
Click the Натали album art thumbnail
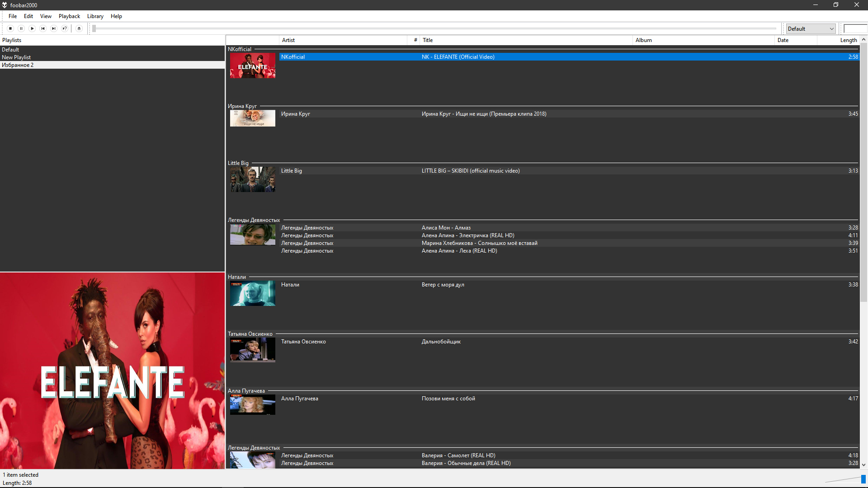(252, 293)
